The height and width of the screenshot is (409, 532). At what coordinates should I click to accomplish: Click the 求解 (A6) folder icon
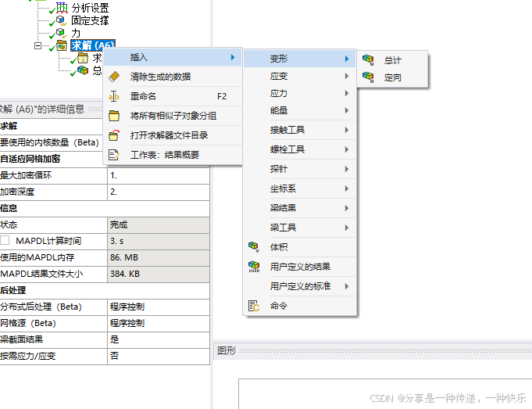pos(62,45)
